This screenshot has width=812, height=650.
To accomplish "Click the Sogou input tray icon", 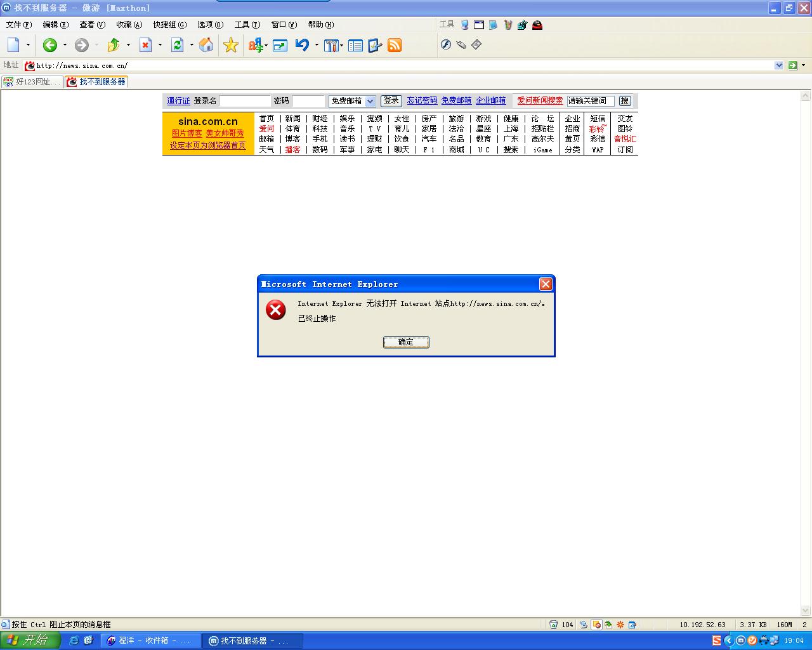I will point(717,640).
